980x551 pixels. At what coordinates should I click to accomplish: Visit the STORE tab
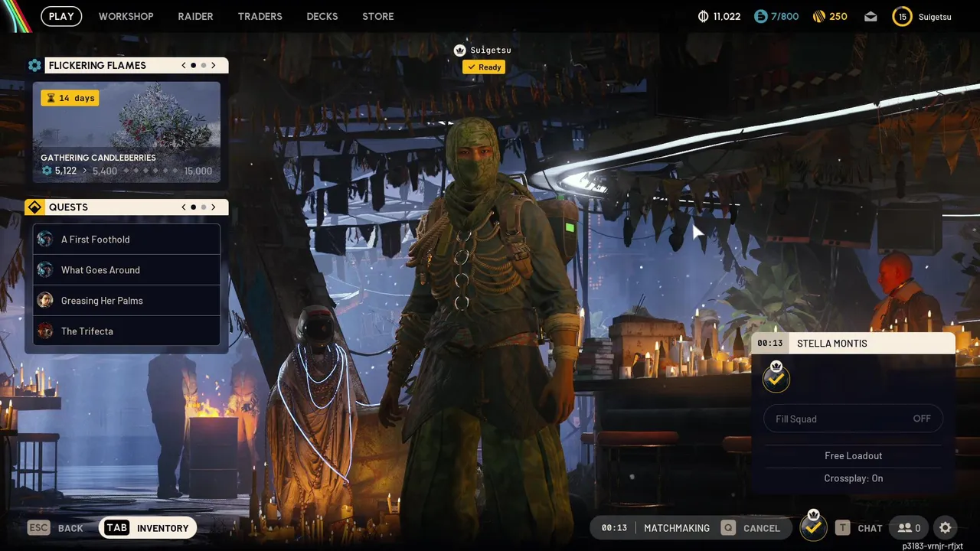pos(378,16)
